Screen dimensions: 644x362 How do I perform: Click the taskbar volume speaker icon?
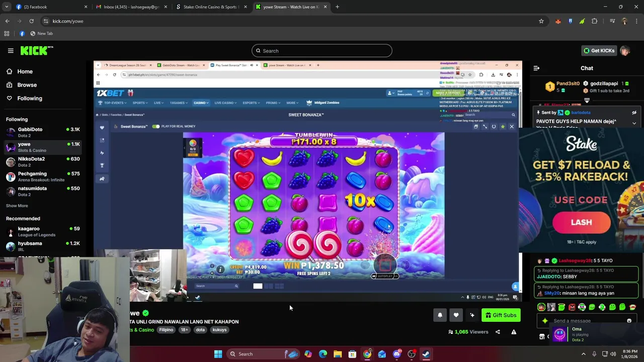click(613, 354)
